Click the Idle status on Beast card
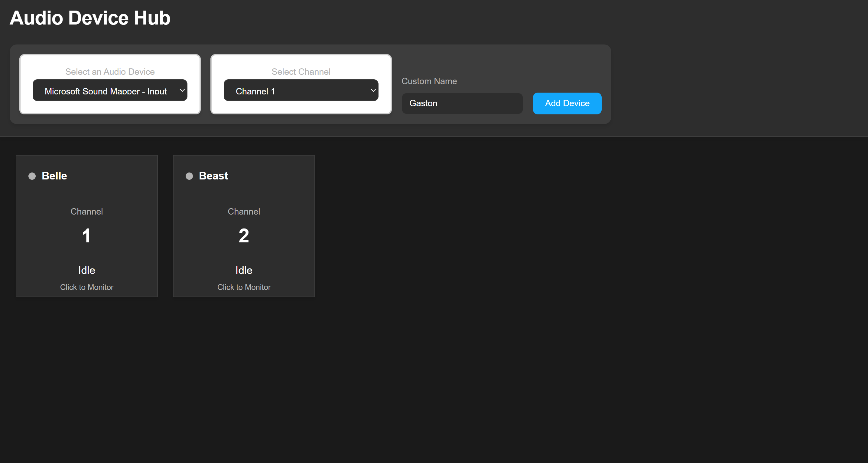The image size is (868, 463). (244, 270)
